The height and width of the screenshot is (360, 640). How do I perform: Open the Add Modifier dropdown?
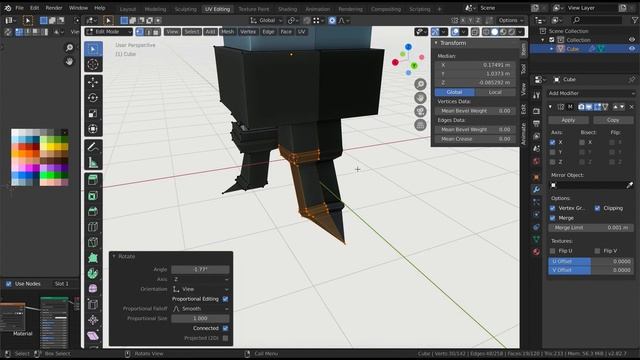coord(592,93)
